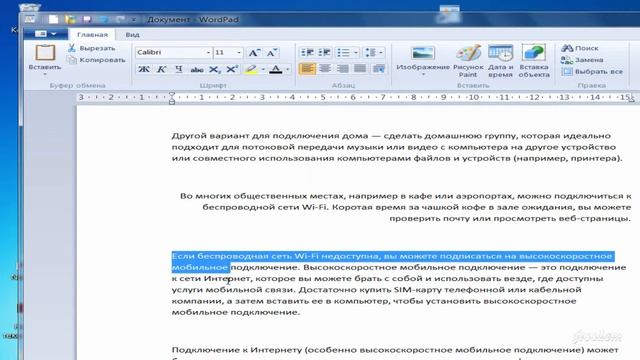Image resolution: width=640 pixels, height=360 pixels.
Task: Click the first-line indent marker on ruler
Action: pyautogui.click(x=172, y=94)
